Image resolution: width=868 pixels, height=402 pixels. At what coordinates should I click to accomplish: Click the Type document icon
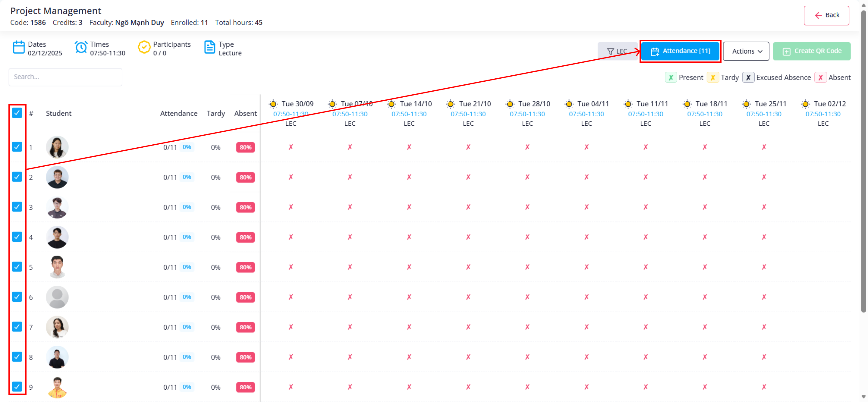[x=209, y=48]
